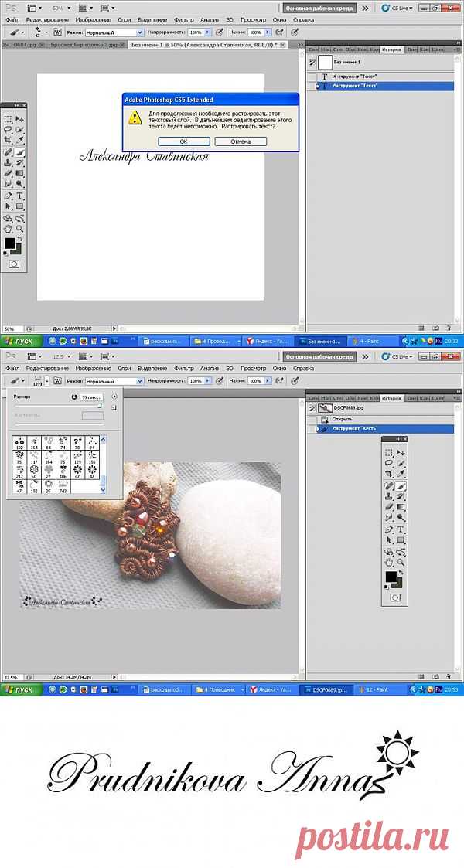This screenshot has height=868, width=464.
Task: Expand the CS Live menu in the Без имени-1 window
Action: click(397, 9)
